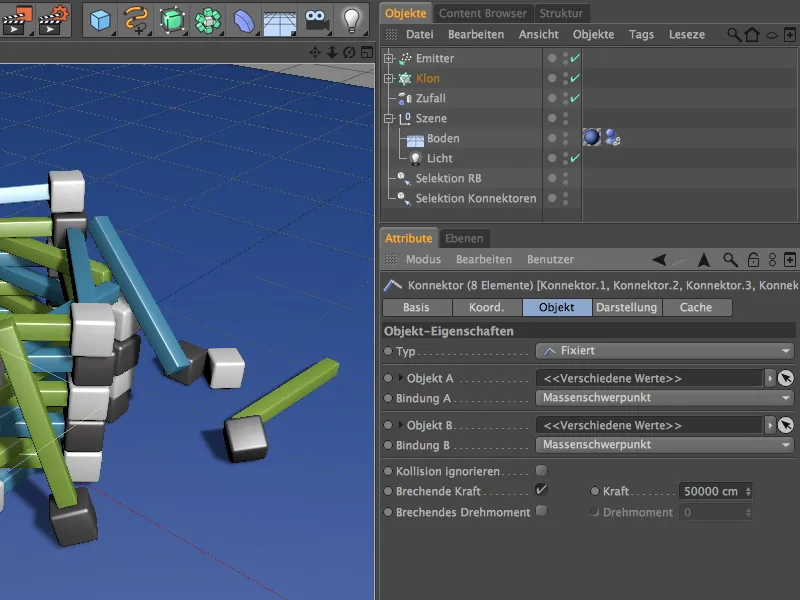Expand the Objekt A disclosure triangle
800x600 pixels.
(401, 378)
